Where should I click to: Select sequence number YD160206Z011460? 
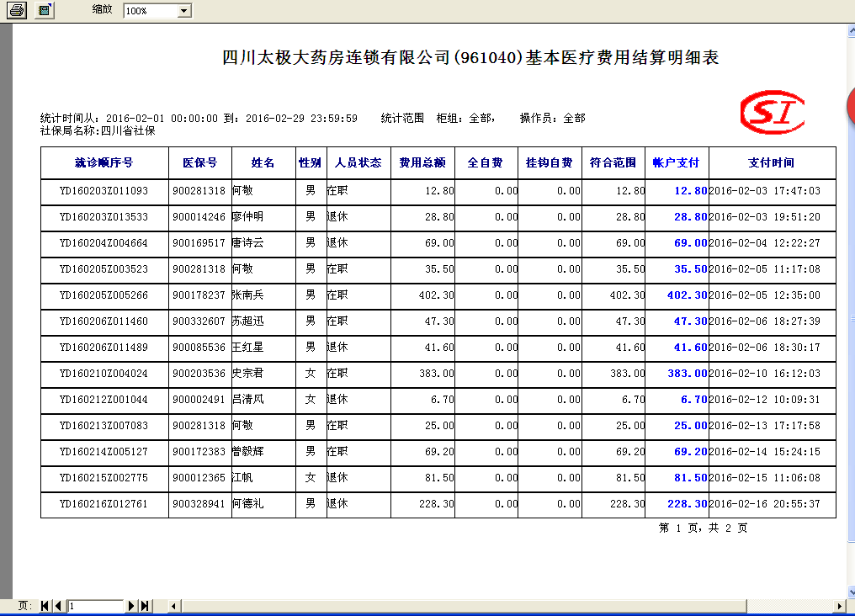(104, 321)
